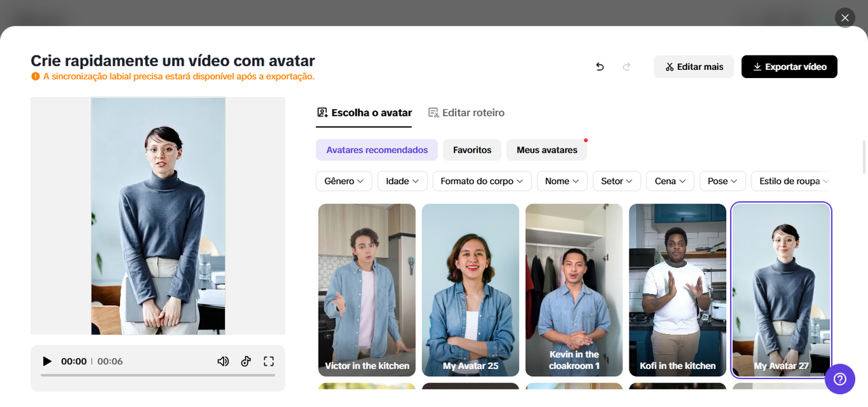Choose the Kofi in the kitchen avatar
This screenshot has height=407, width=868.
[677, 290]
